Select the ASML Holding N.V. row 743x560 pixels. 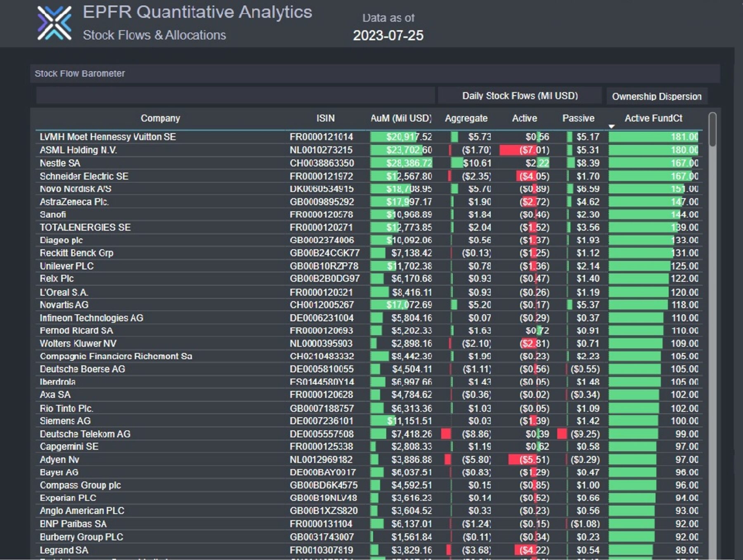tap(369, 150)
